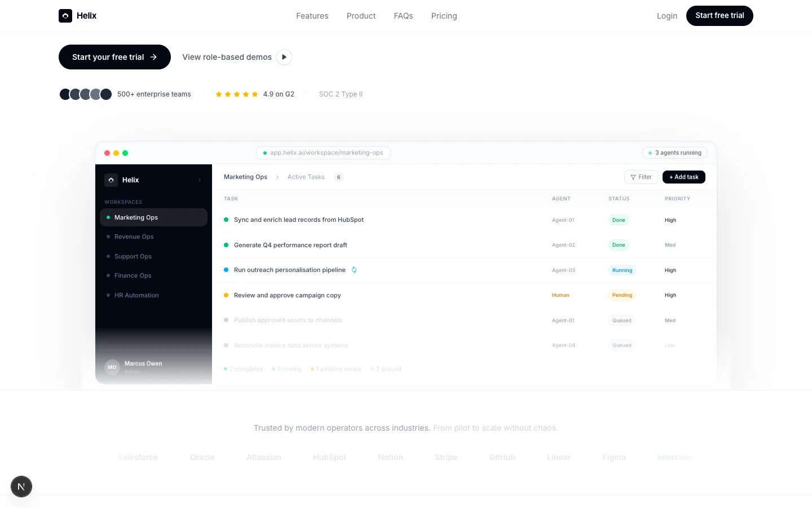Screen dimensions: 812x508
Task: Open the Review and approve campaign copy task
Action: [288, 295]
